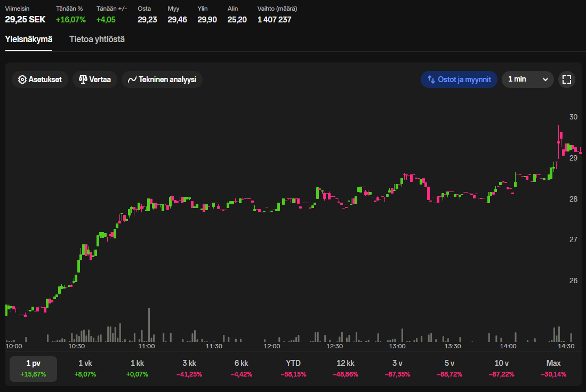Select the 5 v time span
The image size is (586, 392).
449,369
